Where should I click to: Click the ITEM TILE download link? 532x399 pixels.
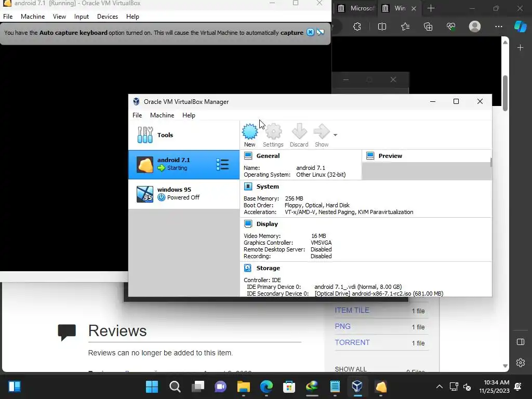[x=352, y=310]
